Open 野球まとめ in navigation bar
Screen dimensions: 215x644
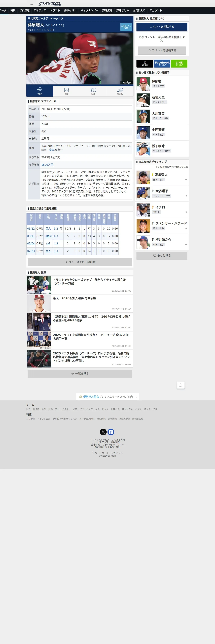click(122, 11)
